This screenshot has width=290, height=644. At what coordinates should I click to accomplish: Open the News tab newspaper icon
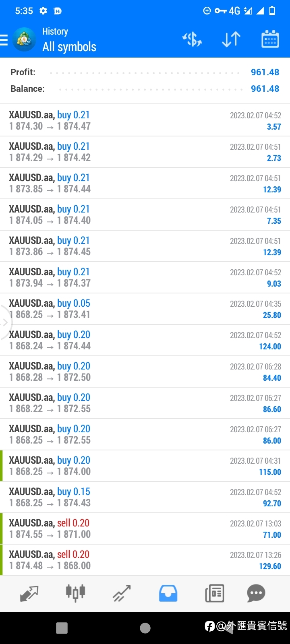pyautogui.click(x=215, y=593)
